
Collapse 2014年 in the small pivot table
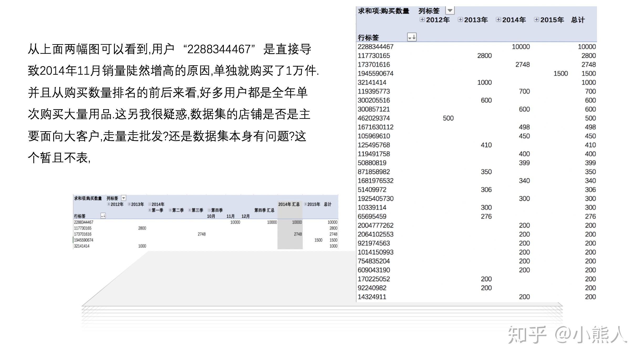click(150, 204)
